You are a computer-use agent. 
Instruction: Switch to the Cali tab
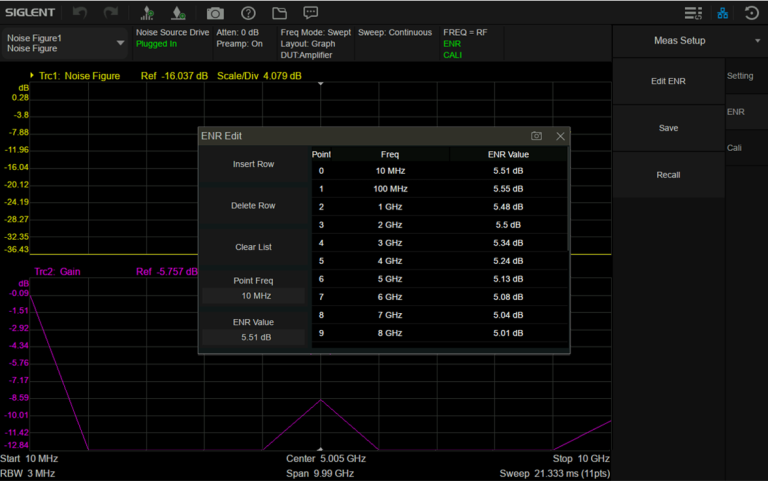coord(734,148)
